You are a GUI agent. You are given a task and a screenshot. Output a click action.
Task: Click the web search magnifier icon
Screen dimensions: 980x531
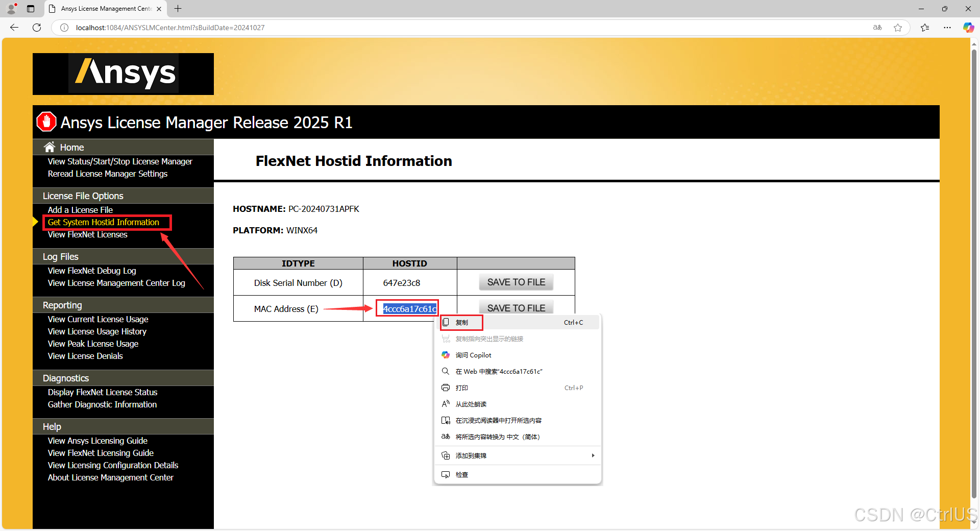click(x=446, y=371)
